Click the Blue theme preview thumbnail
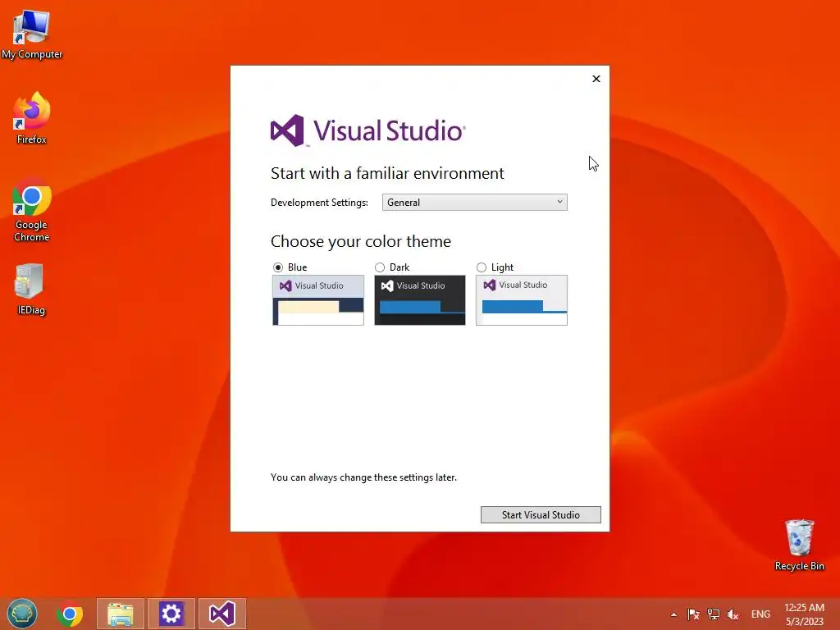Viewport: 840px width, 630px height. point(318,300)
